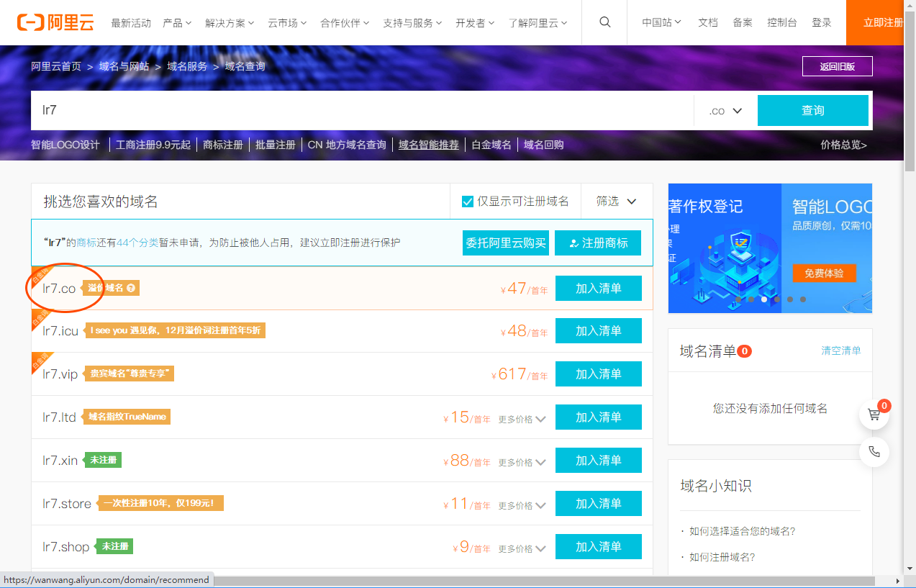Expand the 解决方案 menu
The width and height of the screenshot is (916, 588).
click(230, 22)
